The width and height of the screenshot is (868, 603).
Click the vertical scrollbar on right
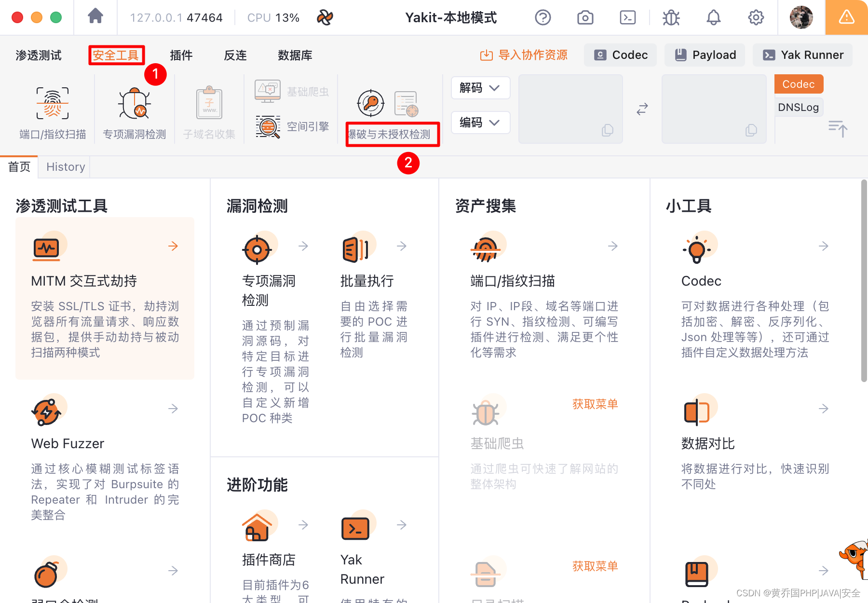pyautogui.click(x=864, y=281)
